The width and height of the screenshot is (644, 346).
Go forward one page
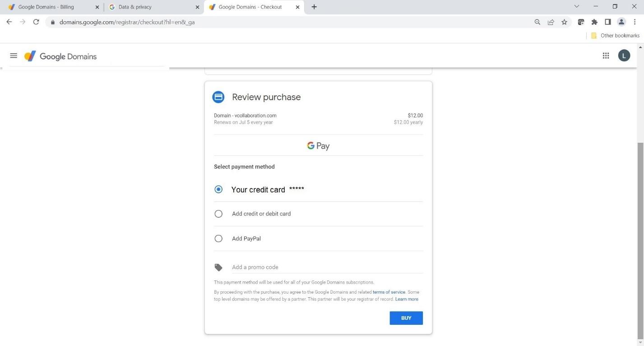[23, 22]
